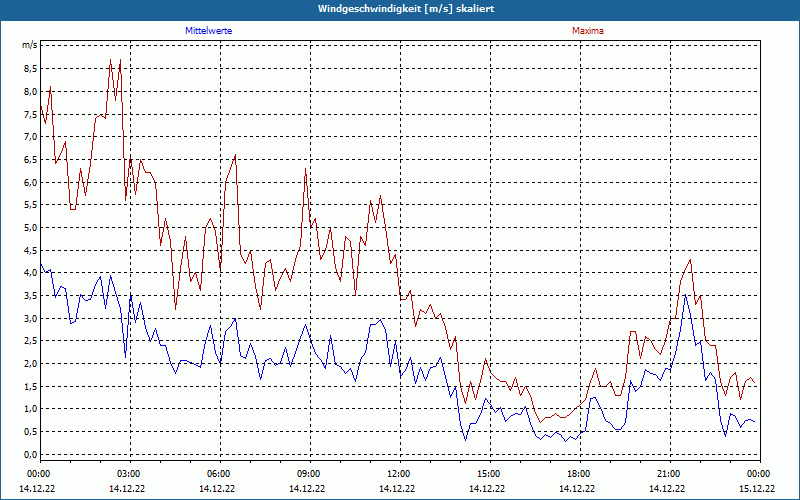Click the Maxima legend label
This screenshot has height=500, width=800.
(x=588, y=31)
